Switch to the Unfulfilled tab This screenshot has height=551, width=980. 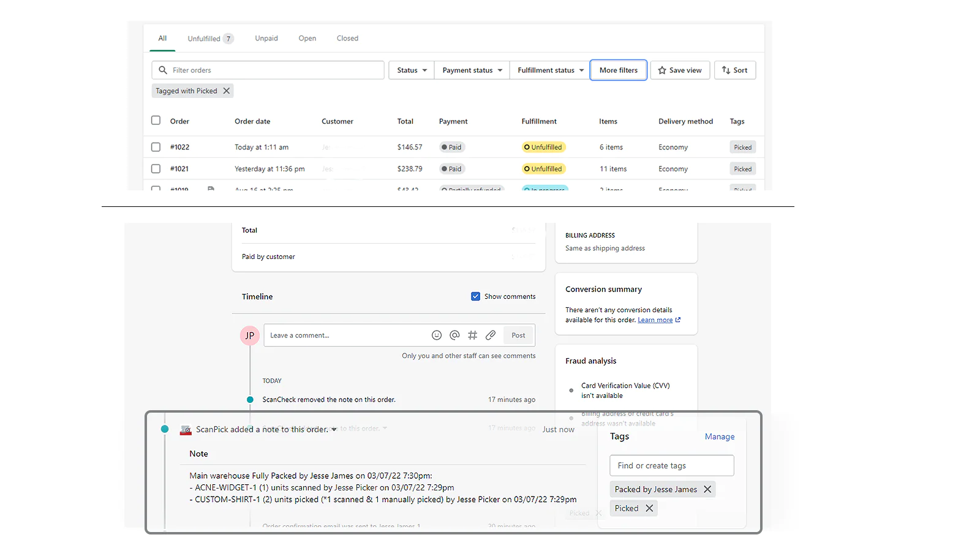(x=210, y=39)
